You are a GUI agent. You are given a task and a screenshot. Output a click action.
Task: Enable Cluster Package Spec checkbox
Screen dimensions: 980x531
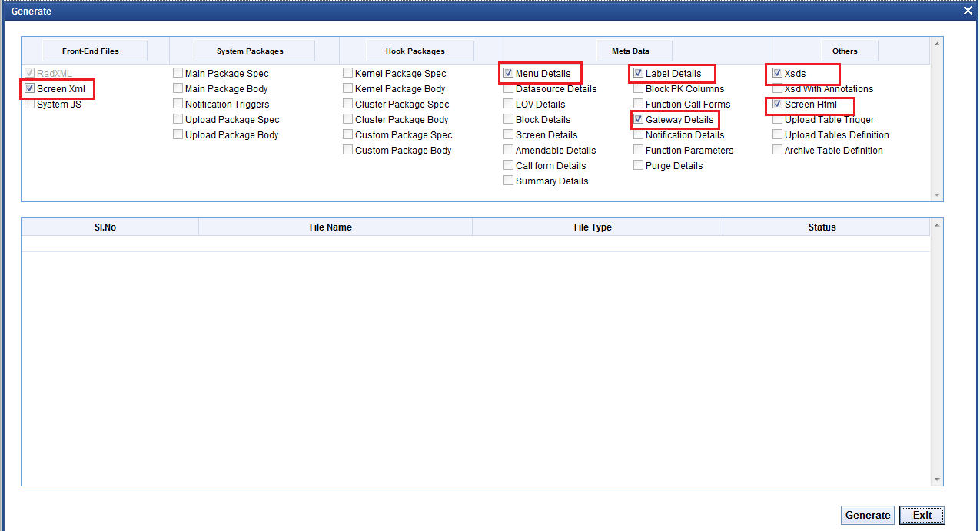(x=348, y=105)
